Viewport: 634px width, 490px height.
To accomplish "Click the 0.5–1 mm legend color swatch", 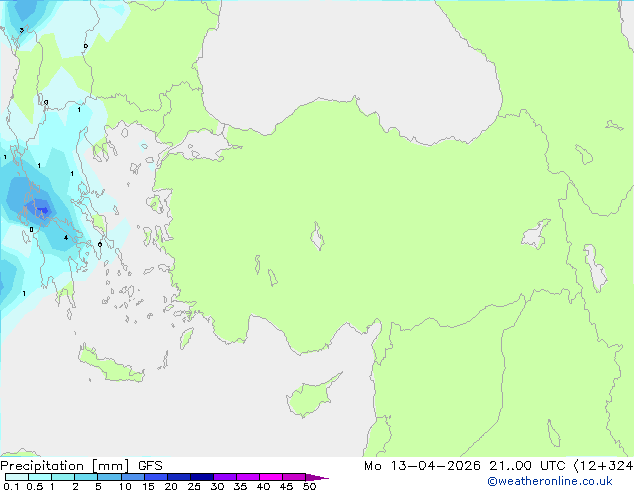I will click(x=40, y=477).
